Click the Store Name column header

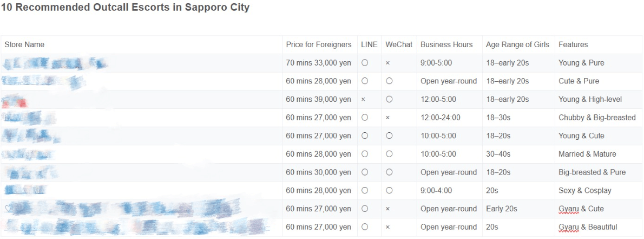(24, 44)
